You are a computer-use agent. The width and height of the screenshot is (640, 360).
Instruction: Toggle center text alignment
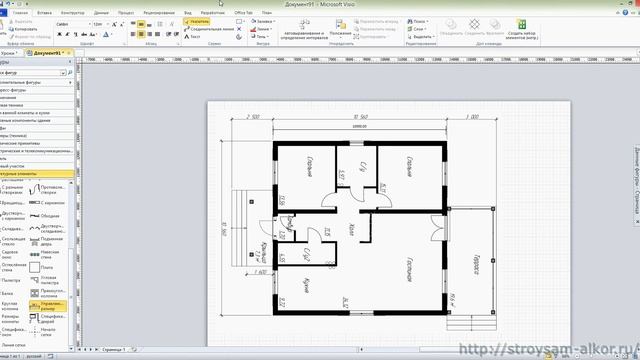(x=141, y=35)
